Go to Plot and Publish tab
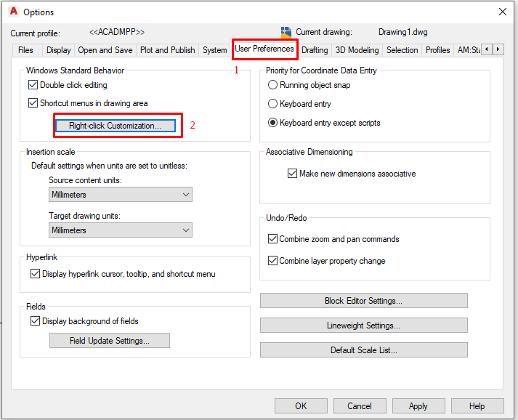Screen dimensions: 518x420 point(167,50)
